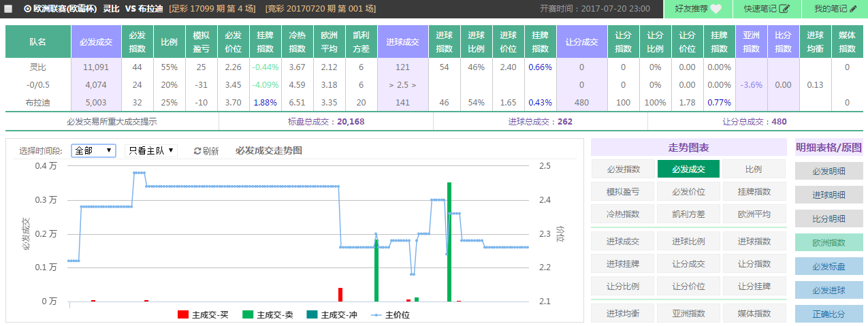Click the pencil icon in 我的笔记
Screen dimensions: 868x326
coord(853,9)
